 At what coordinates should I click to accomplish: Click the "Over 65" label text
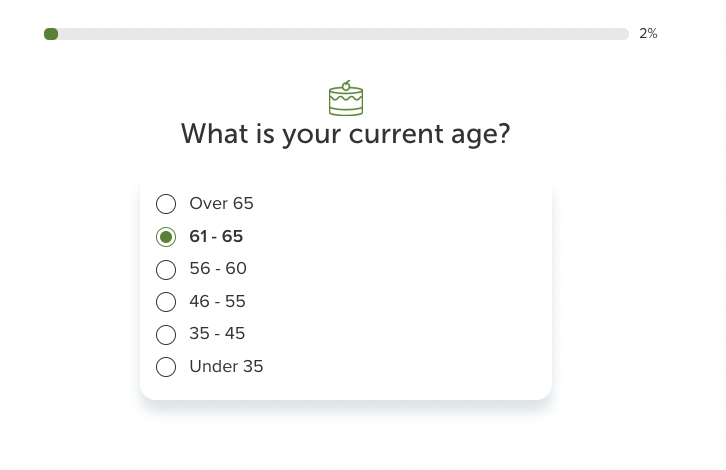point(221,203)
